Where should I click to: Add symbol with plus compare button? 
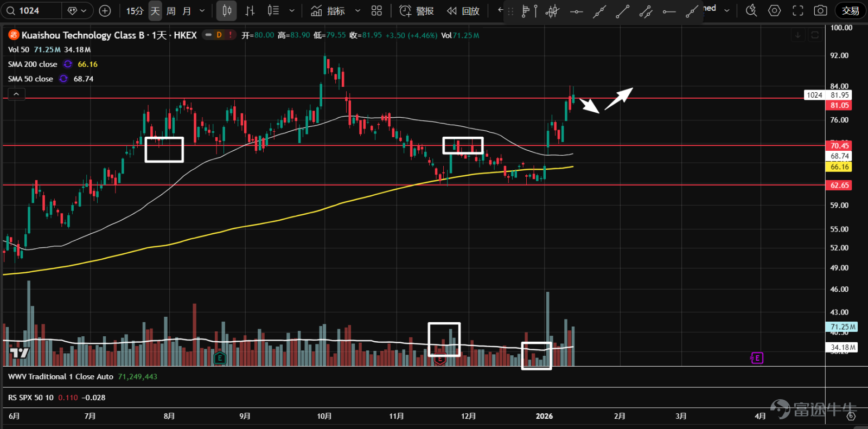105,11
